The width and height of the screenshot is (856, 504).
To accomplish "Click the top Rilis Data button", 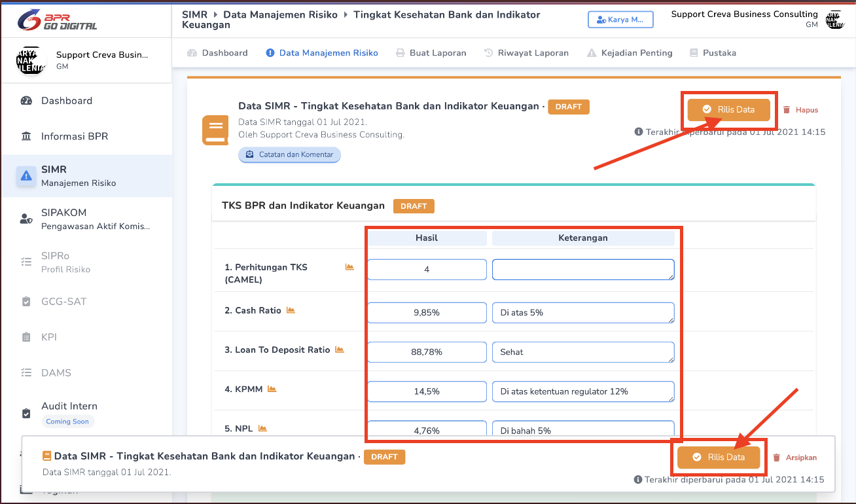I will [x=728, y=109].
